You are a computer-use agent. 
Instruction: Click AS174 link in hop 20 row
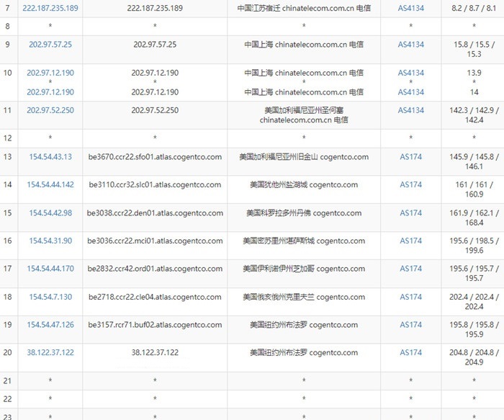coord(411,352)
